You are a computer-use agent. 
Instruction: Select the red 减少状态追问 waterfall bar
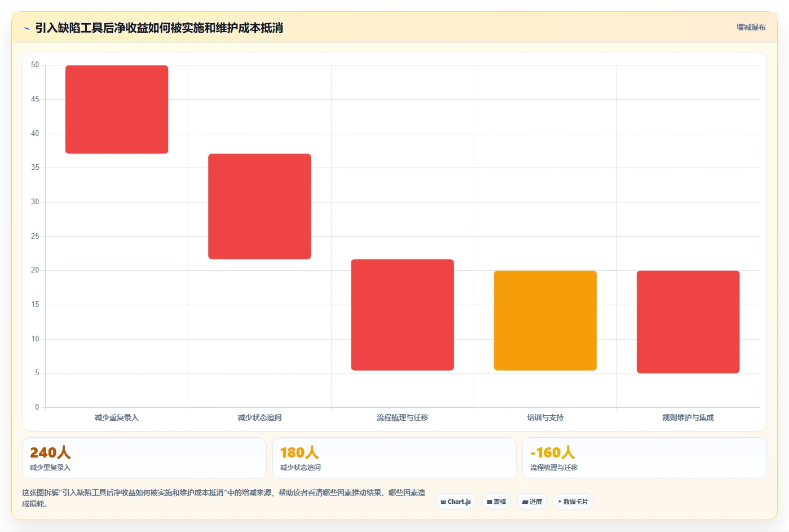click(x=259, y=206)
